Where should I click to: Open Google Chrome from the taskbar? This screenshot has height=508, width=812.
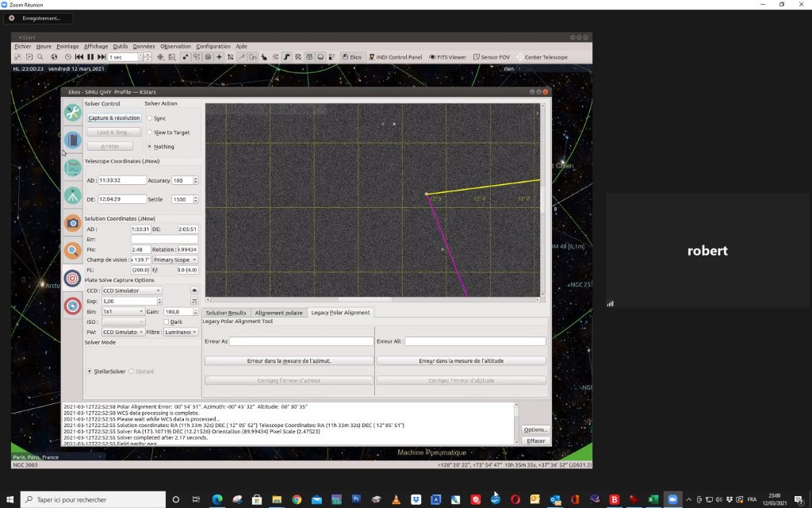click(x=297, y=499)
